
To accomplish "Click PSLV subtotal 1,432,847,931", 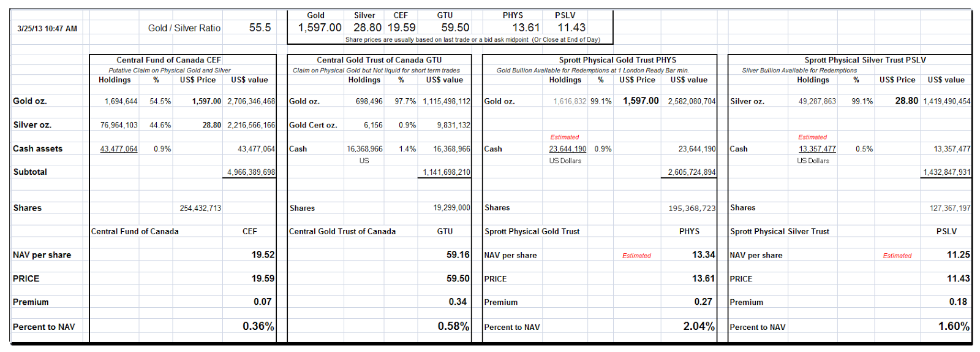I will click(947, 172).
